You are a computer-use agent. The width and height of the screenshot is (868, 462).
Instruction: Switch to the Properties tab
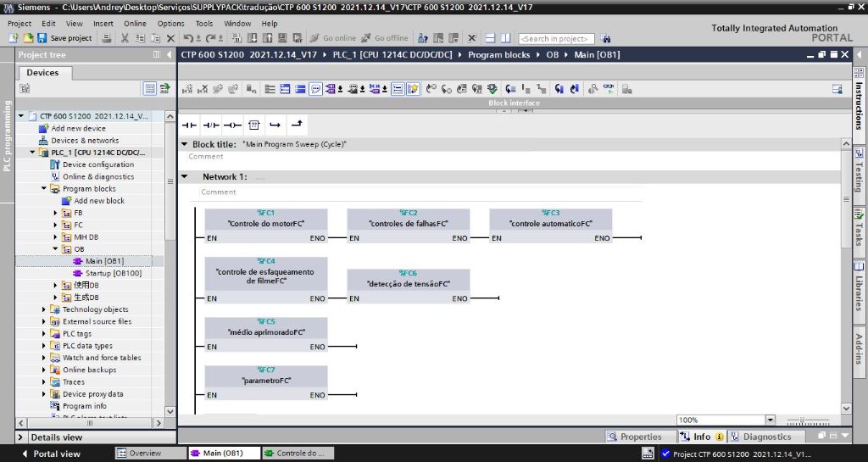click(x=641, y=437)
